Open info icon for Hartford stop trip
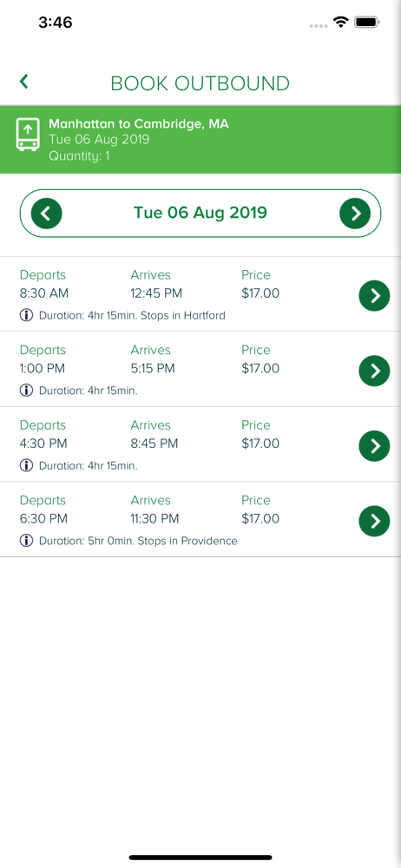 pyautogui.click(x=26, y=316)
